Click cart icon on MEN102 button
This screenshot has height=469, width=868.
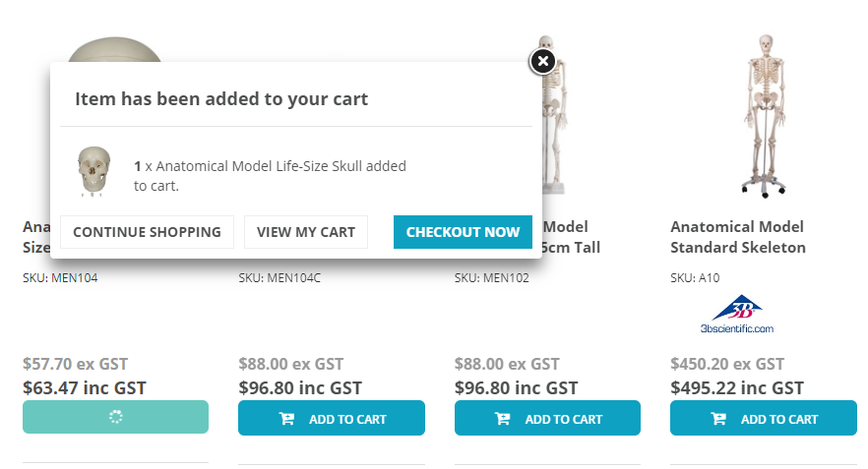(503, 419)
